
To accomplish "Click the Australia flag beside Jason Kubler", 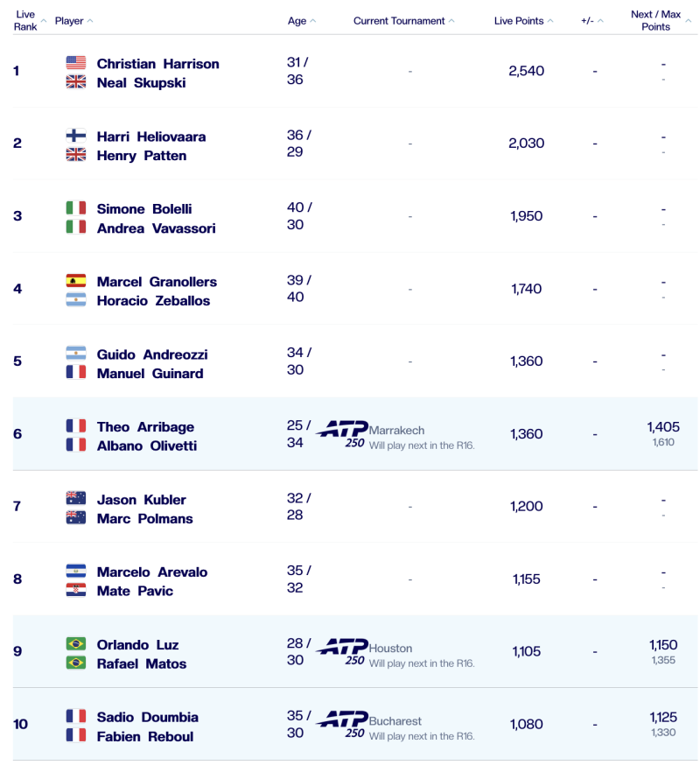I will 76,499.
